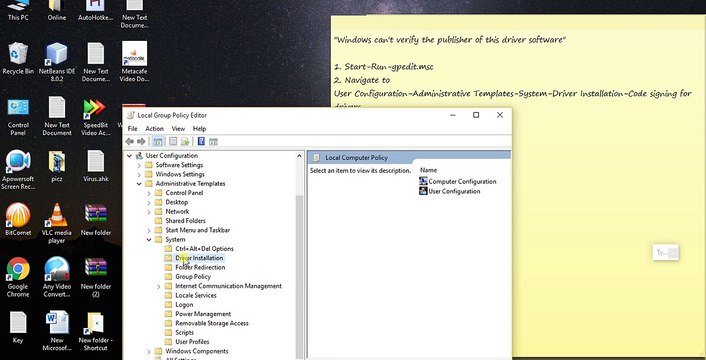706x360 pixels.
Task: Select the Metacafe Video Downloader desktop icon
Action: coord(134,62)
